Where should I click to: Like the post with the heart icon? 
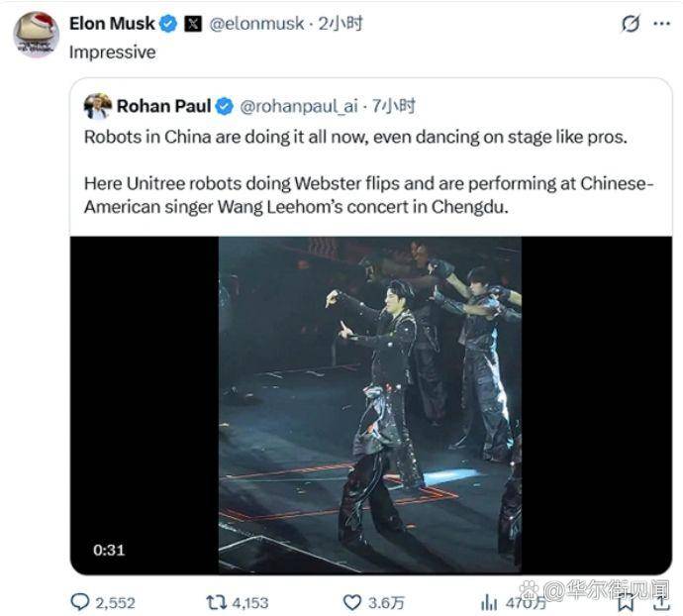[352, 601]
